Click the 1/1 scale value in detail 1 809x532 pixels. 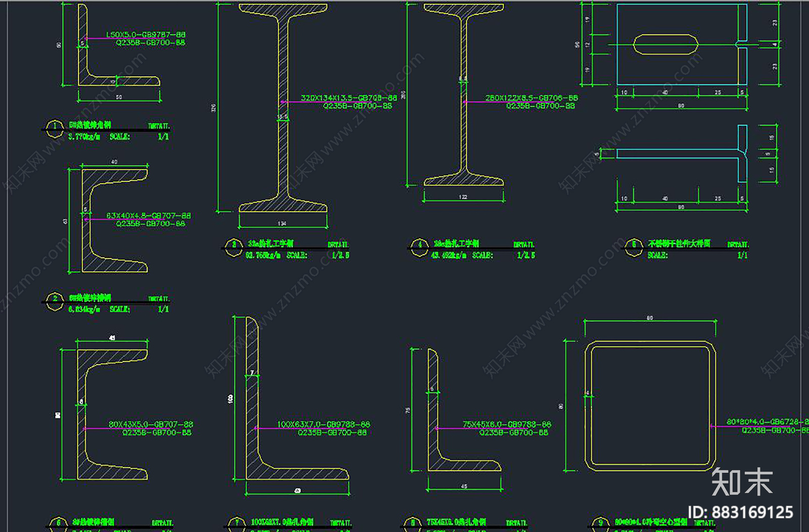(x=163, y=136)
